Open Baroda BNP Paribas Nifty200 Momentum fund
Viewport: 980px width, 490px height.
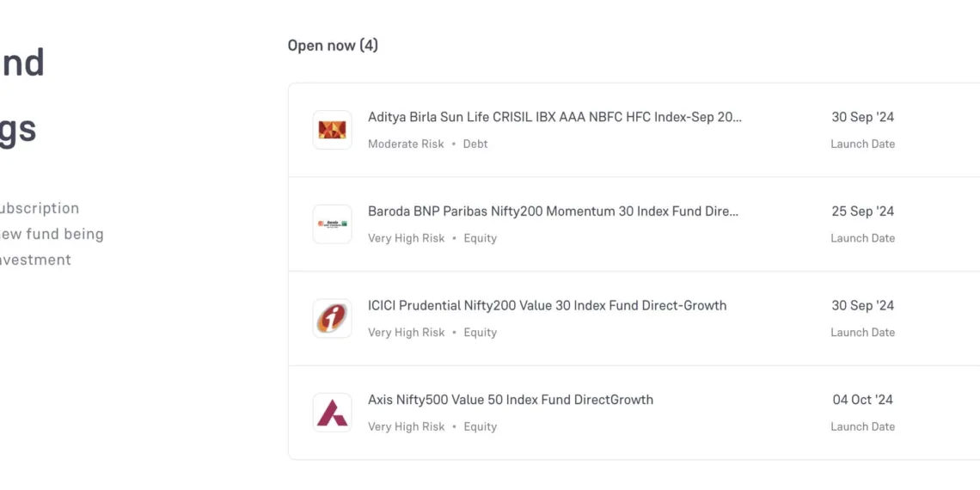pyautogui.click(x=553, y=211)
